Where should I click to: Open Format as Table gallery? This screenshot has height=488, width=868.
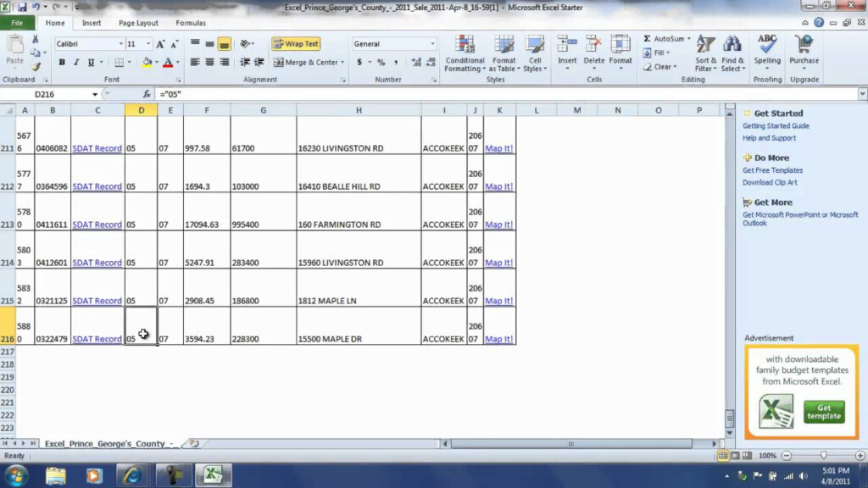504,53
